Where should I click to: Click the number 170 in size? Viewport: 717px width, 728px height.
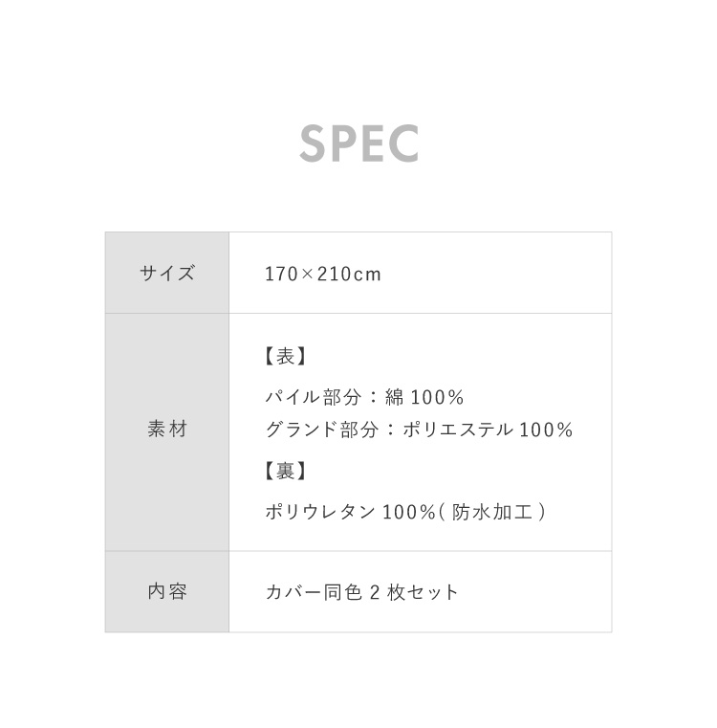279,275
